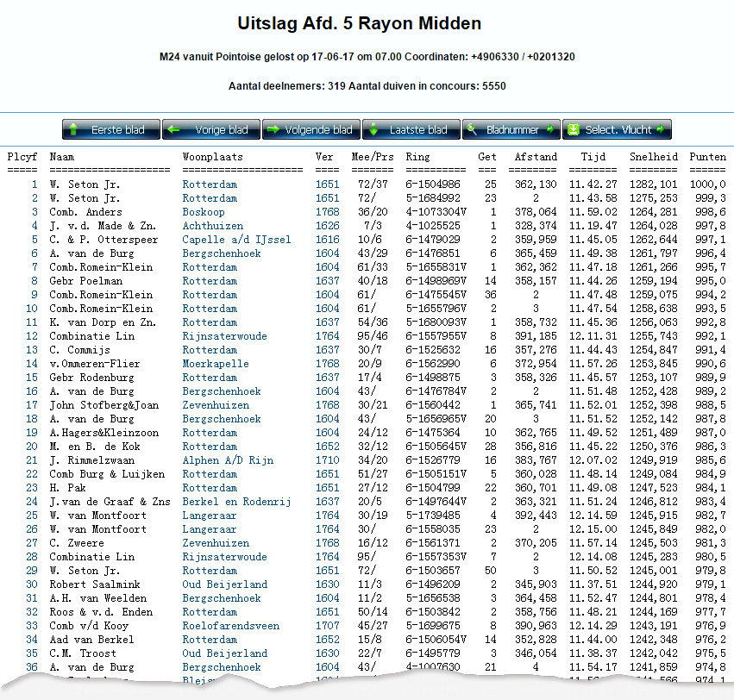Click Achthuizen city link
The image size is (734, 700).
click(213, 226)
